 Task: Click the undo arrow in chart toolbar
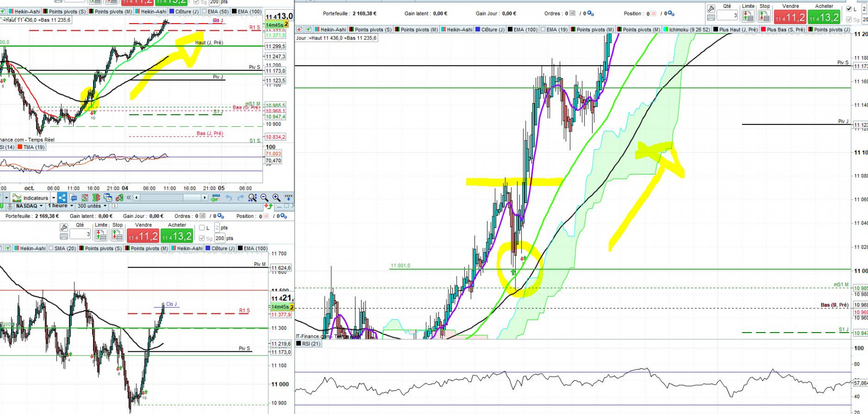tap(229, 198)
